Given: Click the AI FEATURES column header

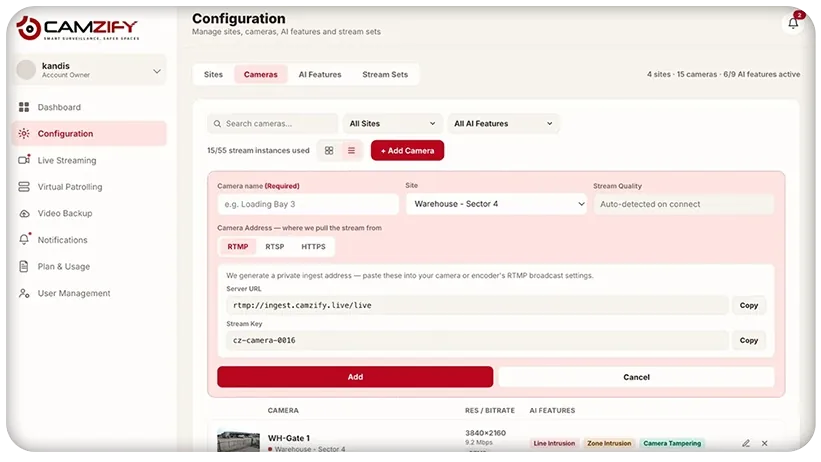Looking at the screenshot, I should point(552,410).
